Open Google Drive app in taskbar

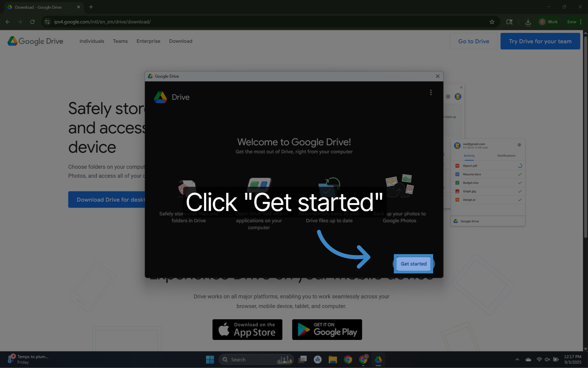click(x=378, y=360)
